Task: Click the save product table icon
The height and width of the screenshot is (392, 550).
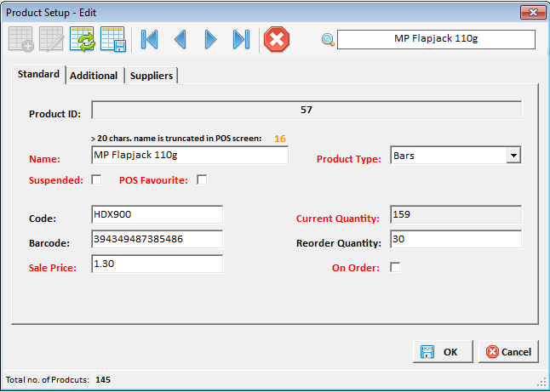Action: coord(113,40)
